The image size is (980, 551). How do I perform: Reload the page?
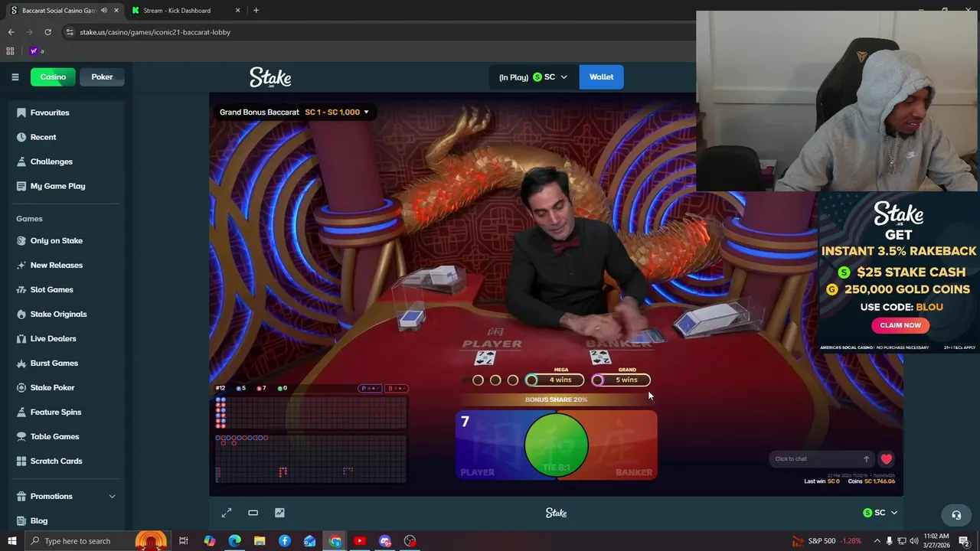point(47,32)
